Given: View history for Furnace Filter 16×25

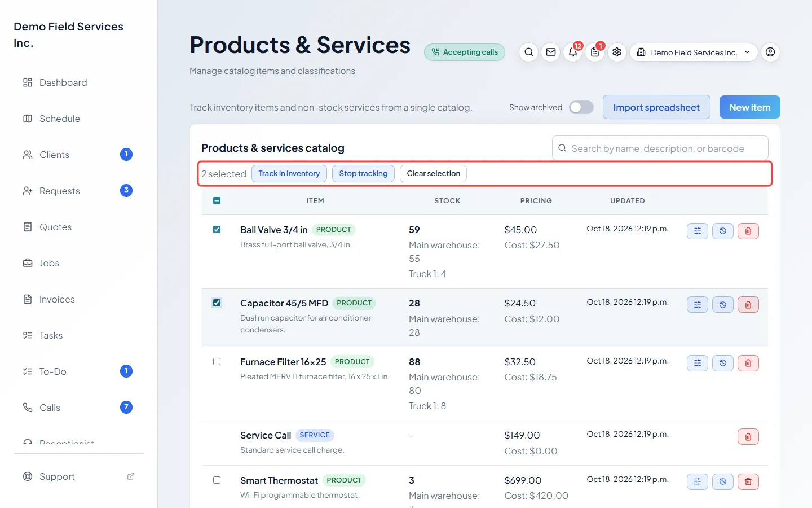Looking at the screenshot, I should pyautogui.click(x=723, y=363).
